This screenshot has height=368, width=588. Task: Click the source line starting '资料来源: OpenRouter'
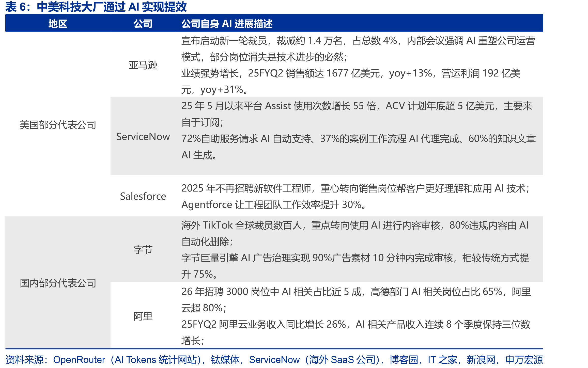[274, 360]
